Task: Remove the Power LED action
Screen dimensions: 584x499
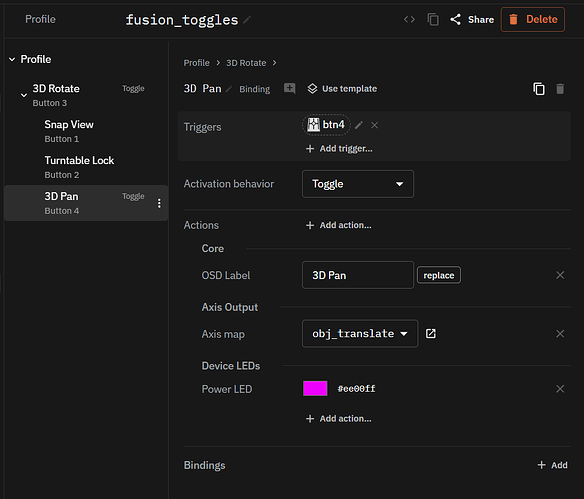Action: (x=560, y=389)
